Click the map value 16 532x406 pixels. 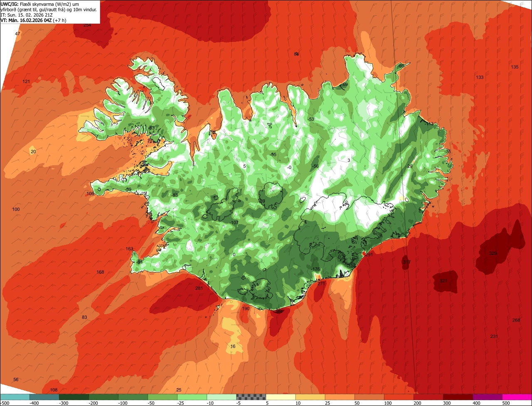[x=233, y=347]
